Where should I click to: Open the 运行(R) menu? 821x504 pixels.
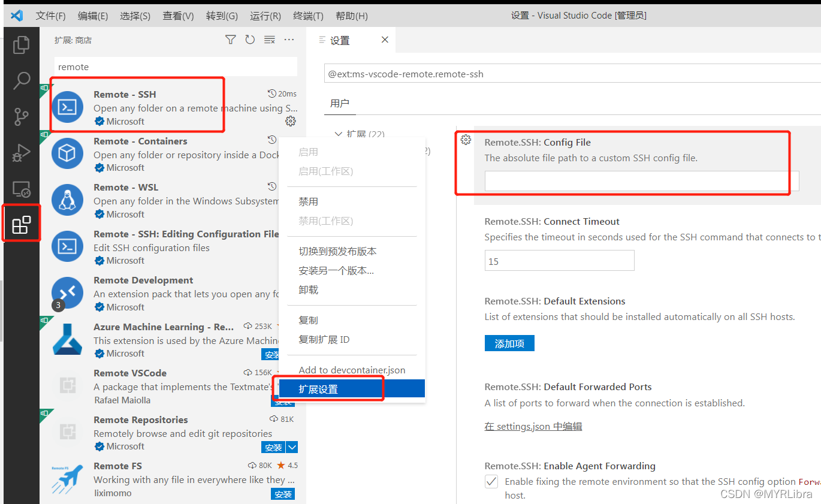coord(265,16)
